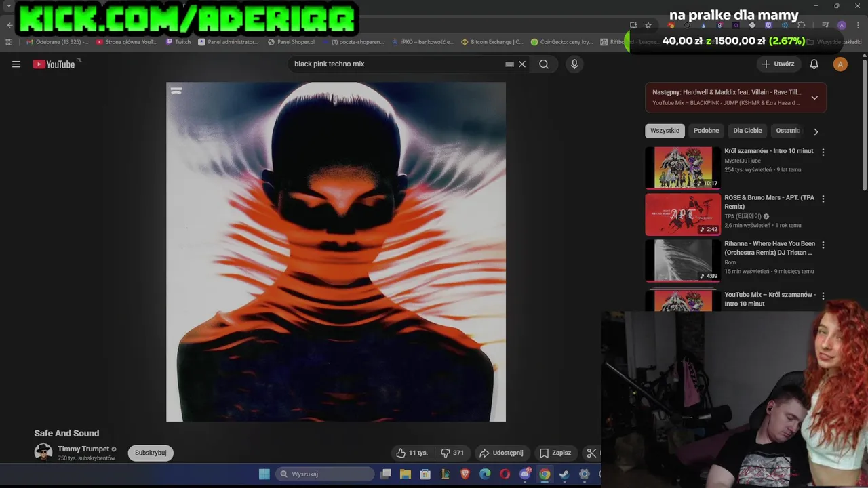Open File Explorer from the taskbar
The height and width of the screenshot is (488, 868).
[x=406, y=474]
